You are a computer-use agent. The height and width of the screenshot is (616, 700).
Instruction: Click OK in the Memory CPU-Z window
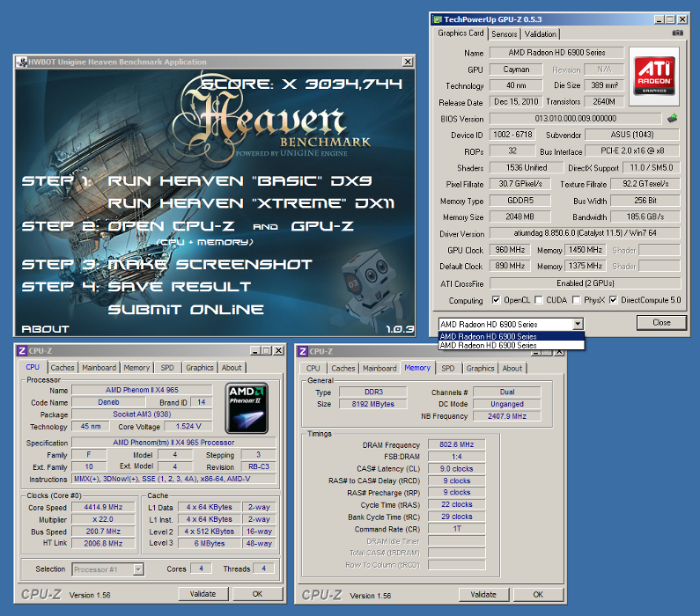point(538,594)
